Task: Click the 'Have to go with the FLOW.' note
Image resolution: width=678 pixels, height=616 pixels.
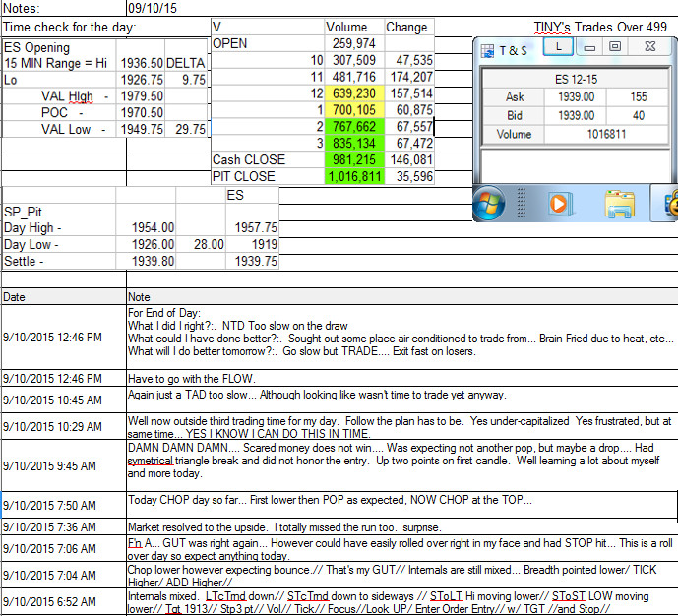Action: tap(402, 379)
